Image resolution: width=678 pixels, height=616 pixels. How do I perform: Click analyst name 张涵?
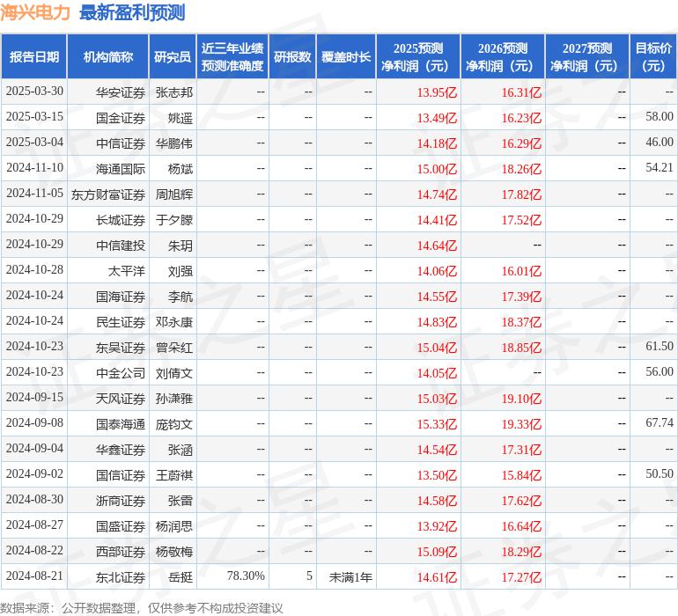pyautogui.click(x=180, y=450)
